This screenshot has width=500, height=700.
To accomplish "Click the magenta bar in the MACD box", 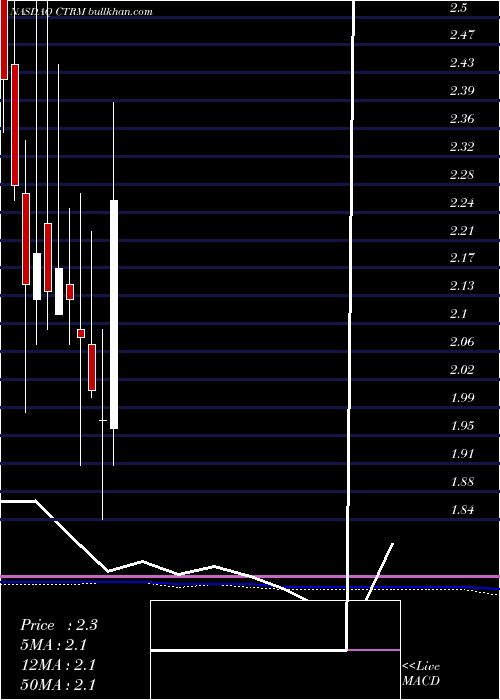I will tap(374, 650).
